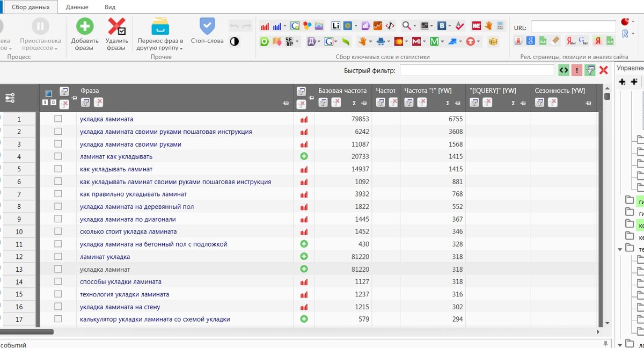Click filter icon under the 'Фраза' header
Image resolution: width=644 pixels, height=348 pixels.
coord(85,102)
